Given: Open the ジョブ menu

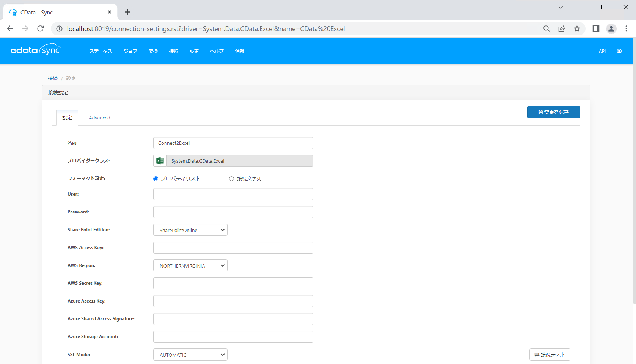Looking at the screenshot, I should (130, 51).
